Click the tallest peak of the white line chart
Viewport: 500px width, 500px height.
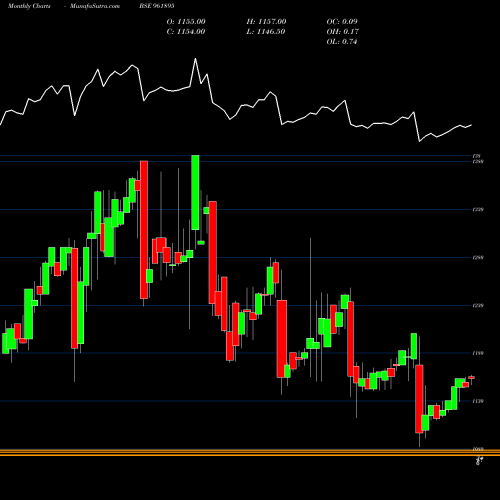pos(195,59)
